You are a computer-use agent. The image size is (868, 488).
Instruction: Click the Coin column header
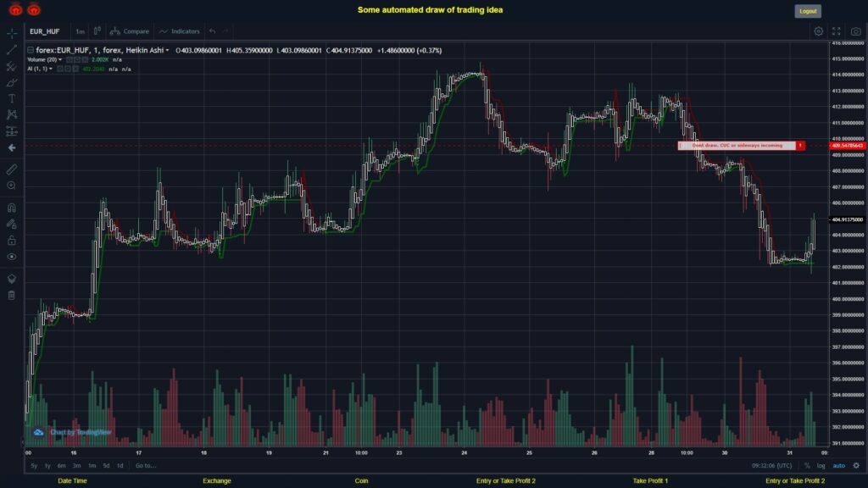(361, 481)
